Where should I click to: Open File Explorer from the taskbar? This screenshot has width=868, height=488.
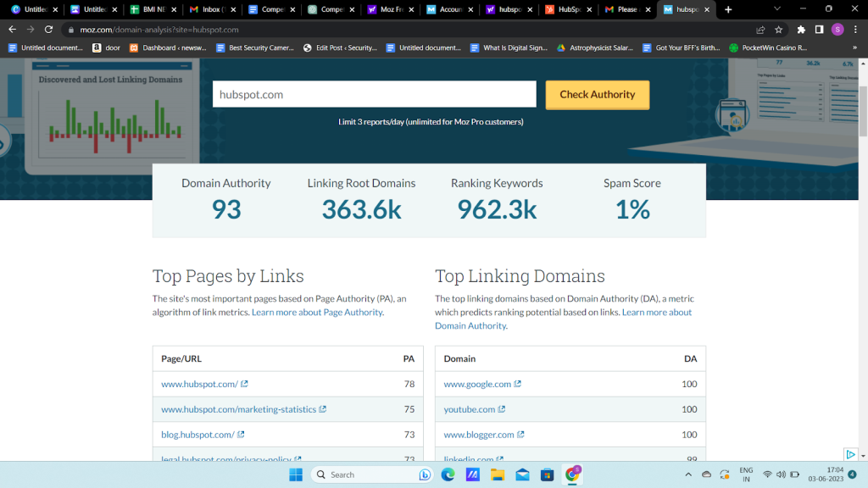[498, 474]
